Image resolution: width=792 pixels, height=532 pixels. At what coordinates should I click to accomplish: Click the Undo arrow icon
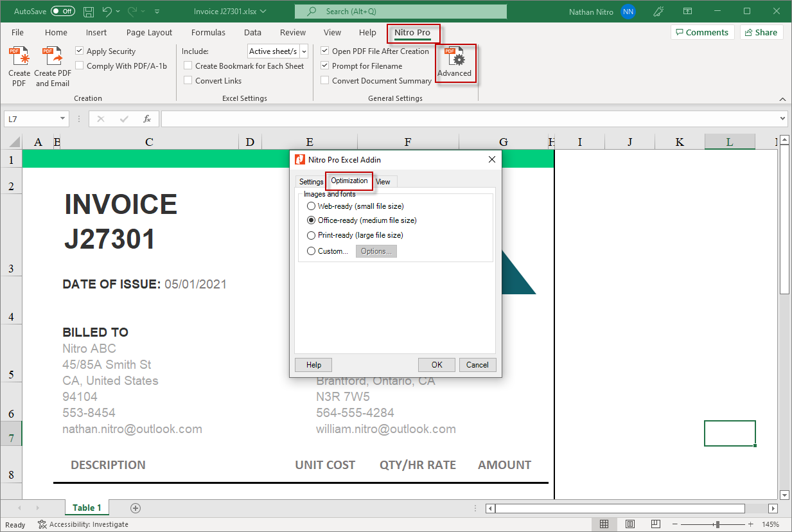[x=107, y=12]
